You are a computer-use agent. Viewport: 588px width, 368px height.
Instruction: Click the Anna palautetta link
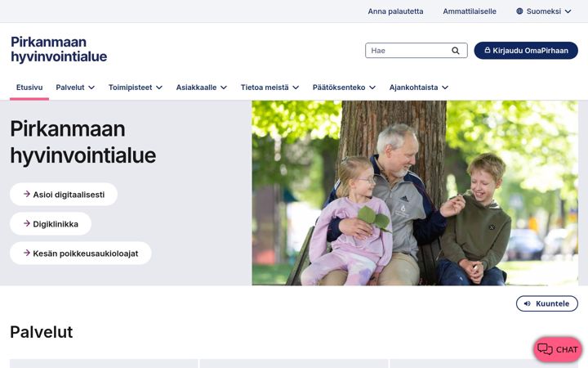click(x=395, y=11)
